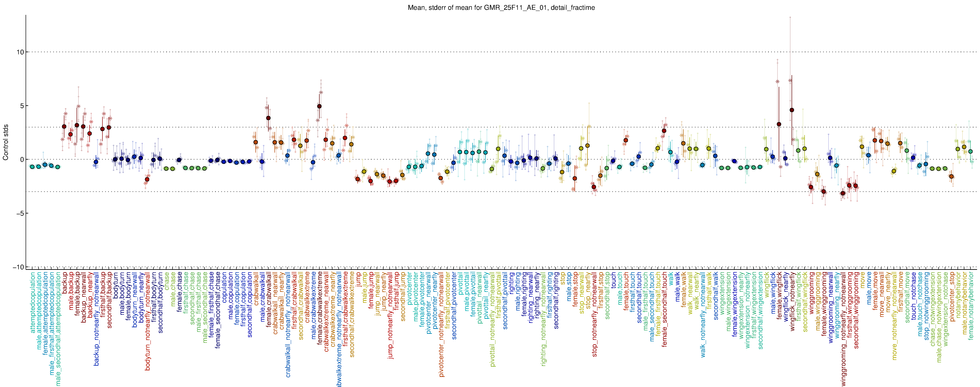The width and height of the screenshot is (980, 387).
Task: Select the 'stop_notnearfly_notnearwall' x-axis label
Action: pyautogui.click(x=595, y=314)
